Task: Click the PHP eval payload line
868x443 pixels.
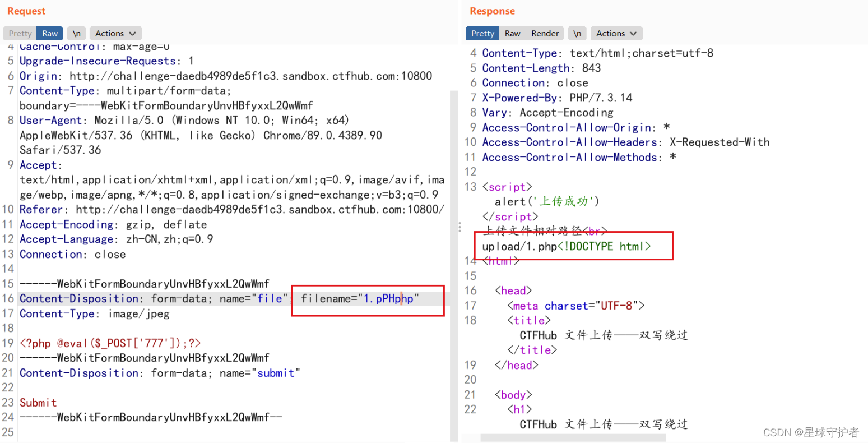Action: 110,343
